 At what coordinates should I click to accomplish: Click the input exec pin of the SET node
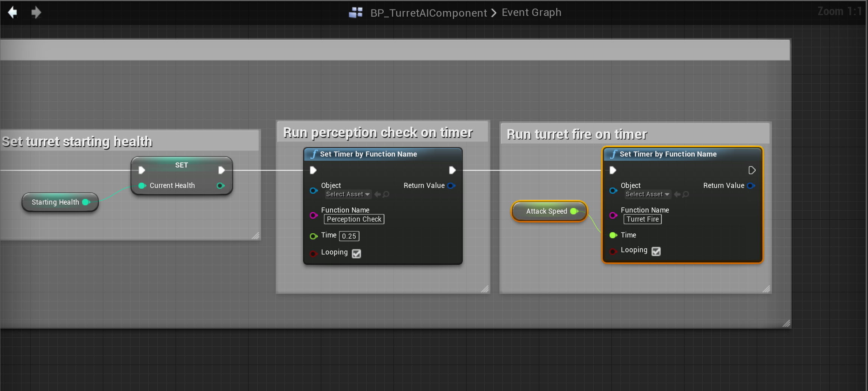tap(142, 170)
